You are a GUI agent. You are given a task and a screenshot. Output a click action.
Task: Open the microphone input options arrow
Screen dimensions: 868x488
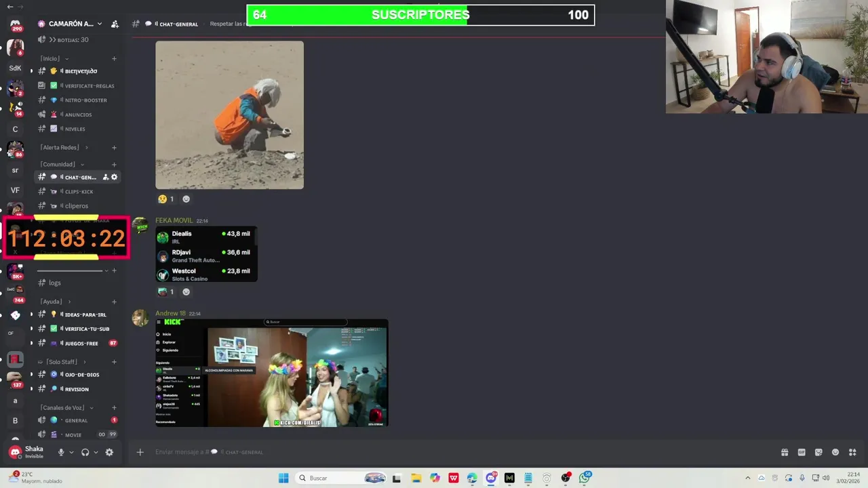tap(71, 452)
